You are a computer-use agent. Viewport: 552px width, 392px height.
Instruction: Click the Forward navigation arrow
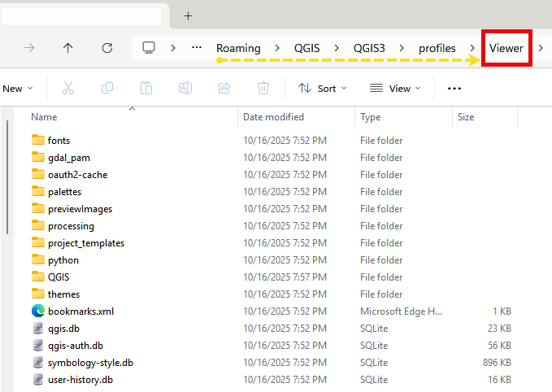(x=29, y=47)
